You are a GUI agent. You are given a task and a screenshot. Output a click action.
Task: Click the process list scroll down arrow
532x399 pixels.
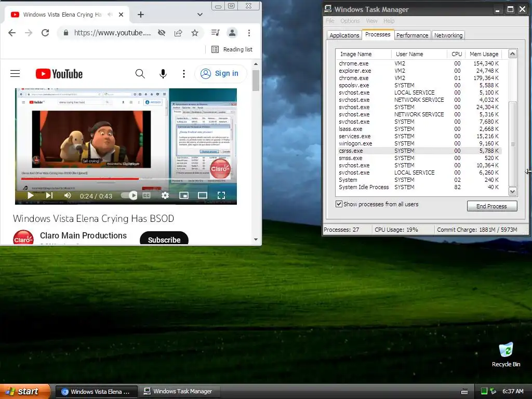click(x=513, y=192)
